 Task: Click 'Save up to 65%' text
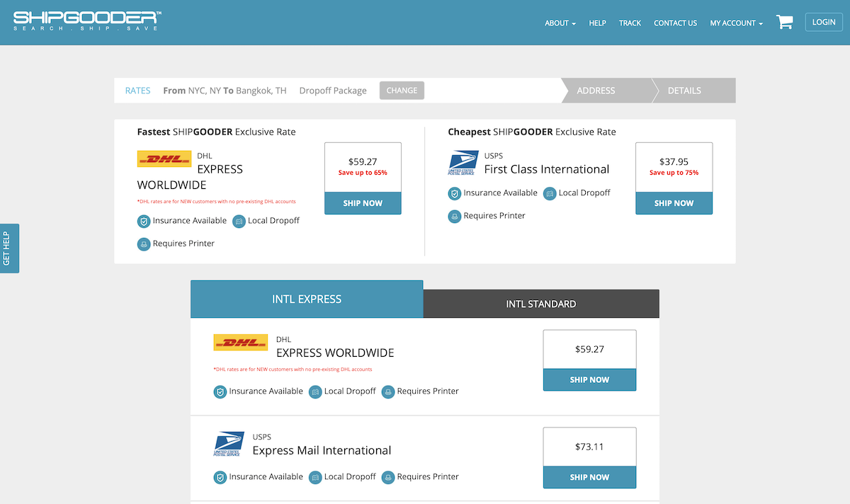[363, 173]
